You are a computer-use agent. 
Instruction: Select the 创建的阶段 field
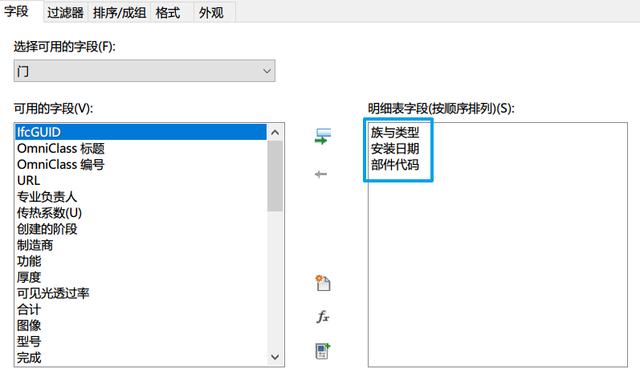(x=141, y=229)
